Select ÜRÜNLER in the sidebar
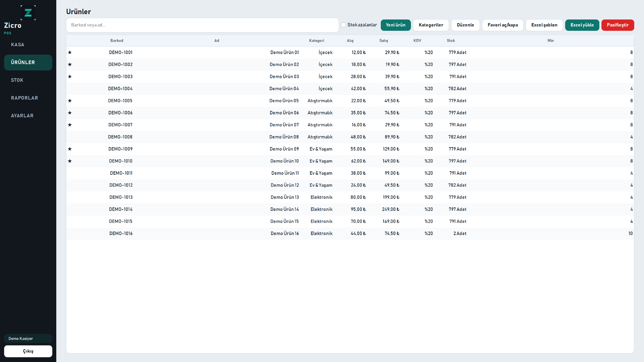Screen dimensions: 644x362 click(x=28, y=63)
